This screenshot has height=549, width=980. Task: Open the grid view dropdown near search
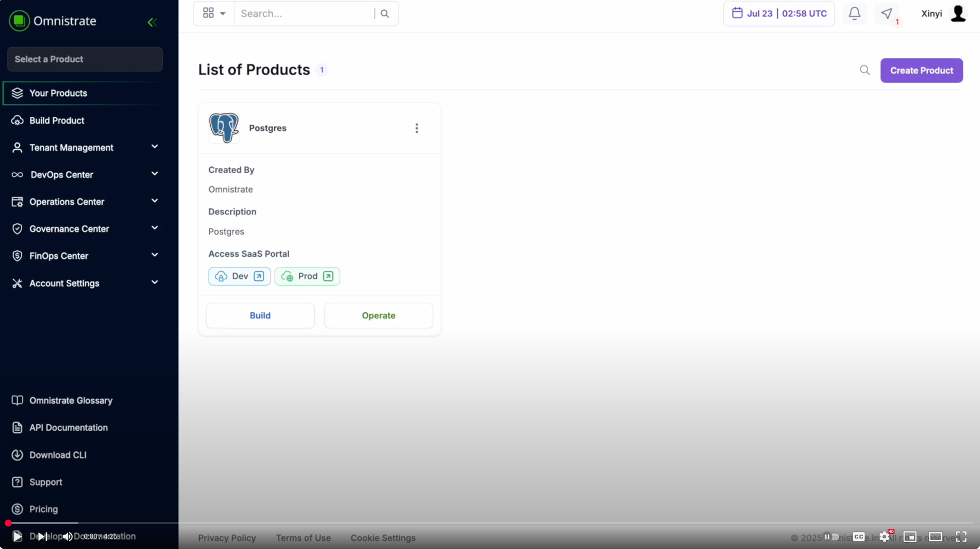click(214, 13)
